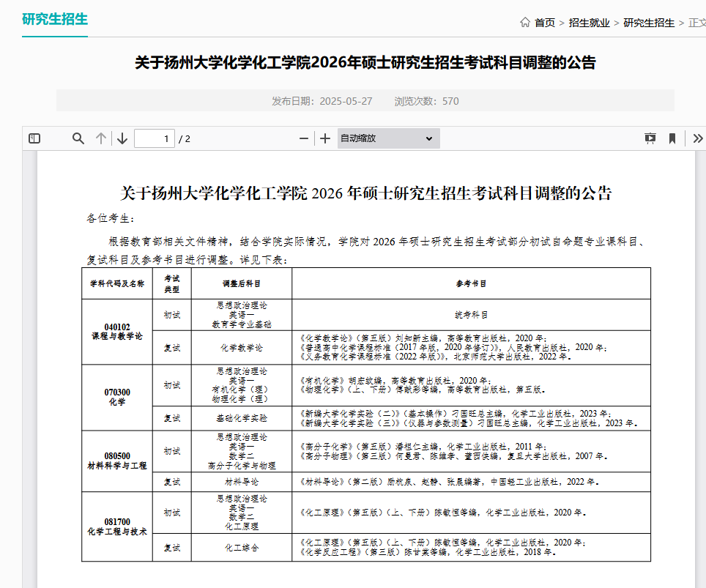Open the 自动缩放 zoom dropdown
This screenshot has width=706, height=588.
(388, 138)
